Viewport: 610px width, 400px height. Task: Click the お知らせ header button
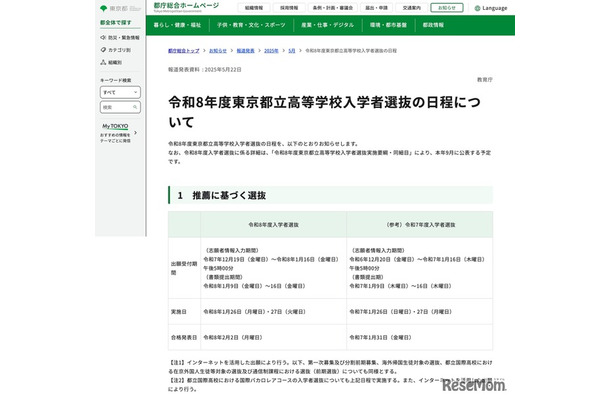(447, 8)
